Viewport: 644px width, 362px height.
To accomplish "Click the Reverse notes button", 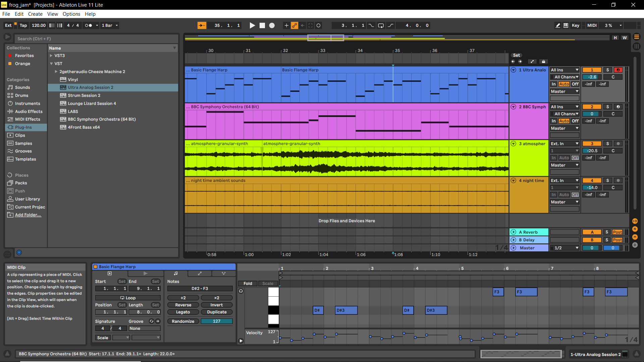I will click(x=183, y=305).
